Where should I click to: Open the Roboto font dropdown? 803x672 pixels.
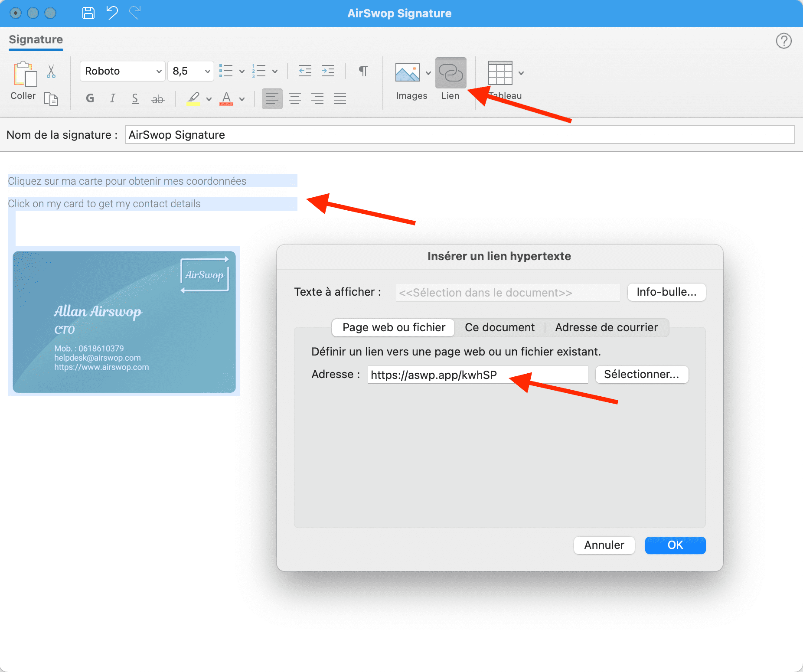[x=122, y=71]
